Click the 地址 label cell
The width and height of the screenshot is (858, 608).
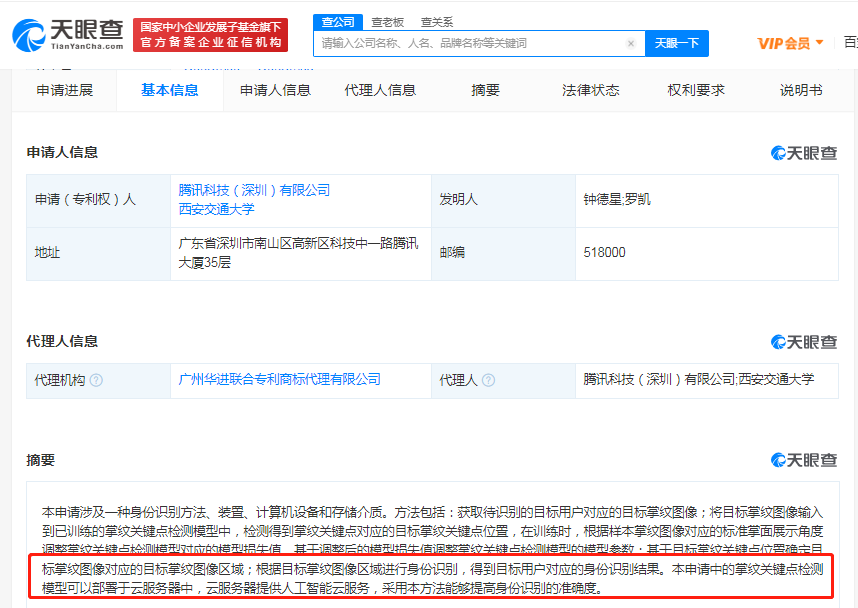98,254
